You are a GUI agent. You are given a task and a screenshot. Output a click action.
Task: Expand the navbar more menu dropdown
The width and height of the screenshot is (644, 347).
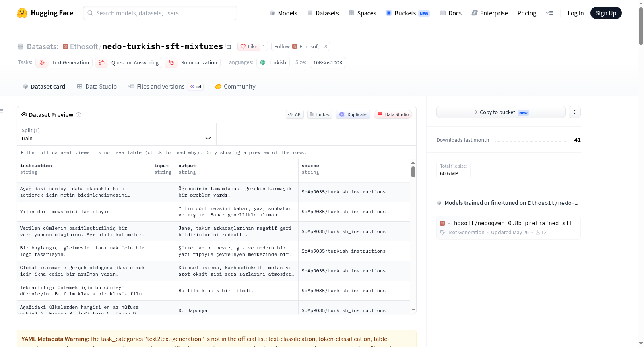point(549,13)
